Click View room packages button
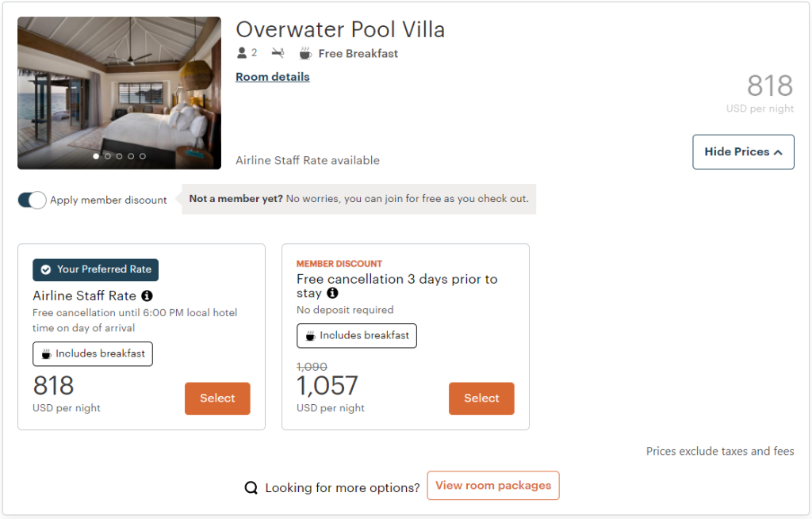This screenshot has height=519, width=812. (x=493, y=486)
